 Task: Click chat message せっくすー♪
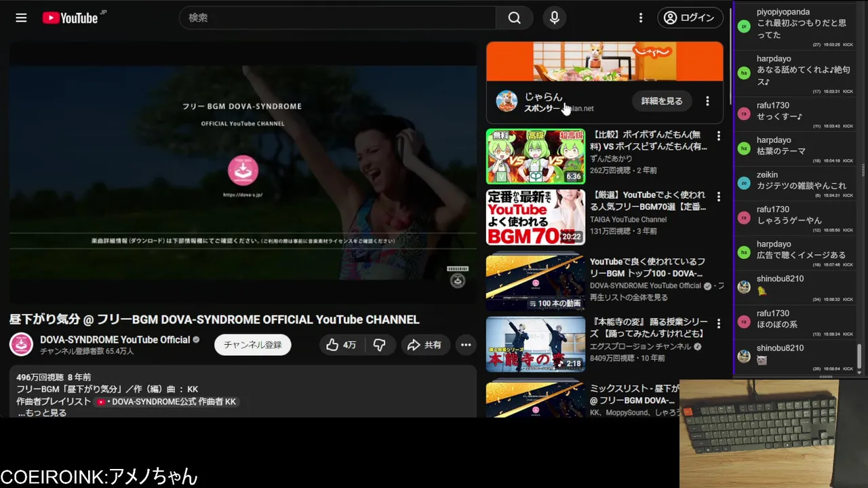coord(780,117)
